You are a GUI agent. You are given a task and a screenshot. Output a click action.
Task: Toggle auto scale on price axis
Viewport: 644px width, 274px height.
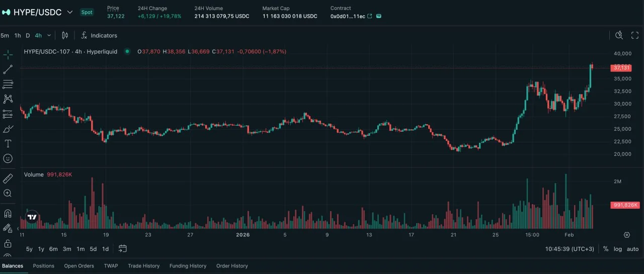point(632,249)
